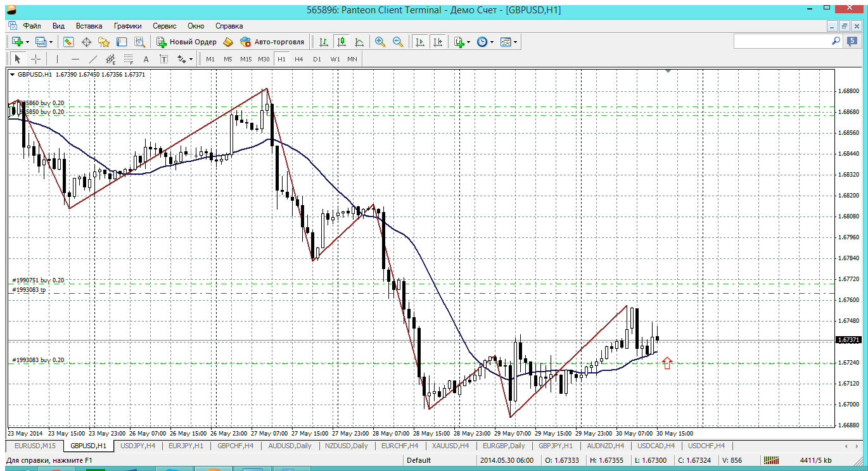Select the trendline drawing tool

tap(93, 59)
